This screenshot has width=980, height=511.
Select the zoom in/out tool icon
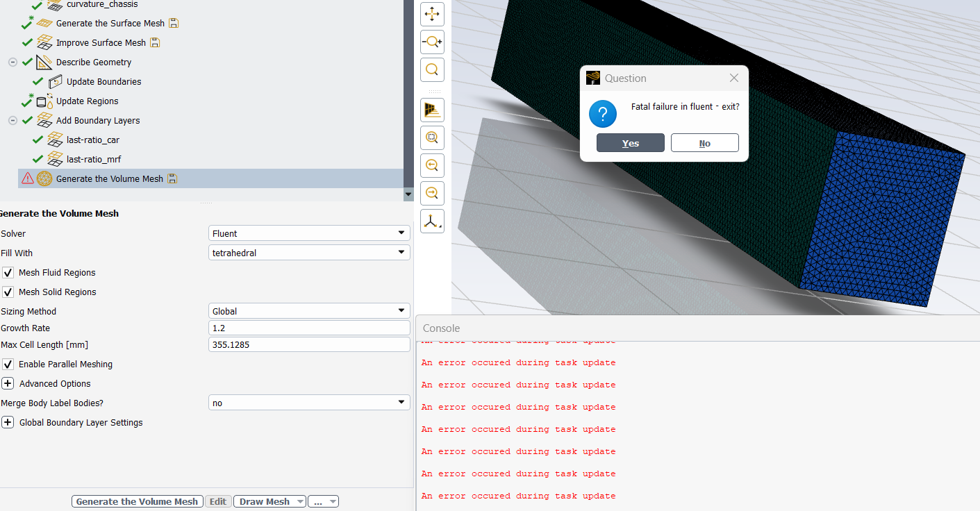tap(432, 42)
